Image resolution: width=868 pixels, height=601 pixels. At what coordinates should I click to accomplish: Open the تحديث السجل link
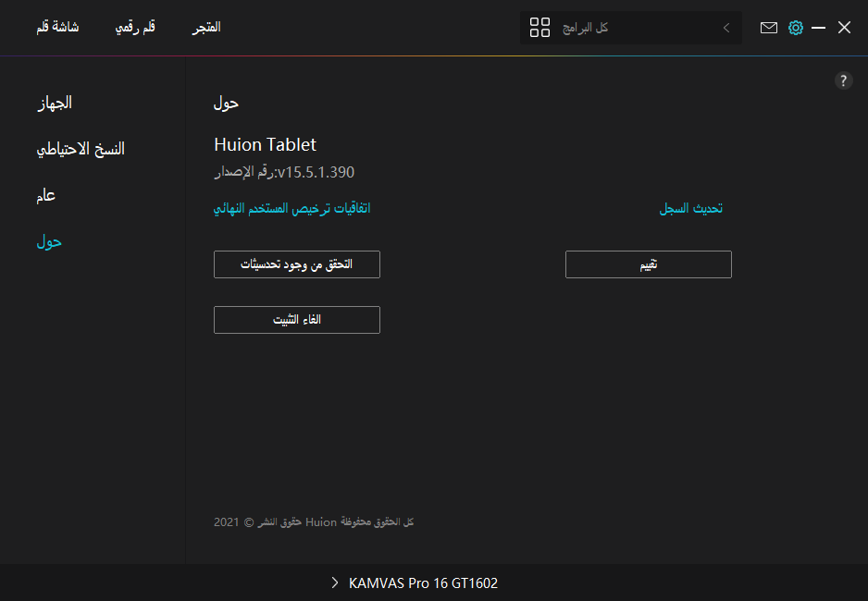click(x=691, y=208)
